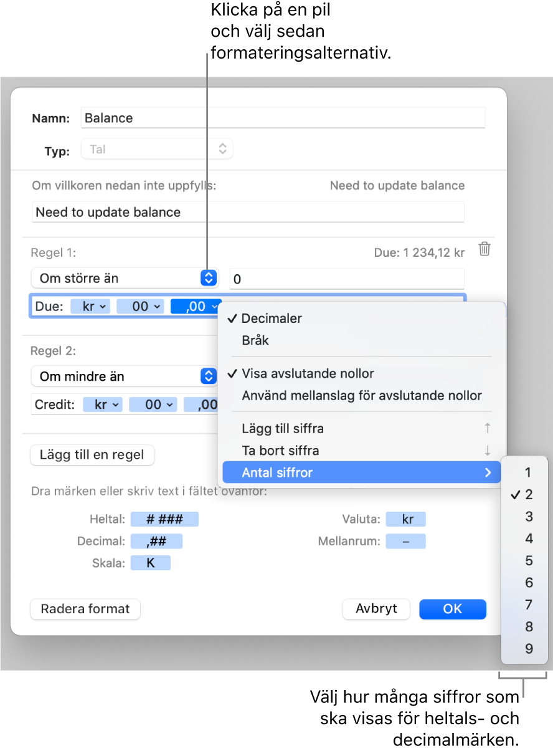Toggle "Visa avslutande nollor" option

pyautogui.click(x=308, y=373)
